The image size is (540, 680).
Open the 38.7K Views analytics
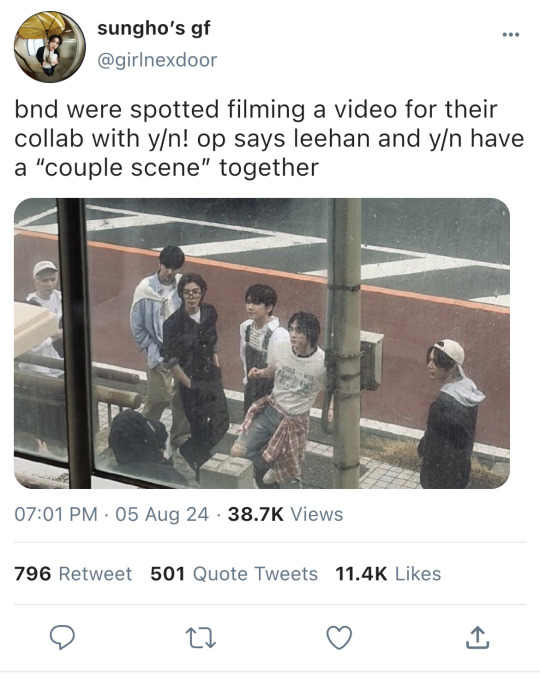(x=285, y=514)
